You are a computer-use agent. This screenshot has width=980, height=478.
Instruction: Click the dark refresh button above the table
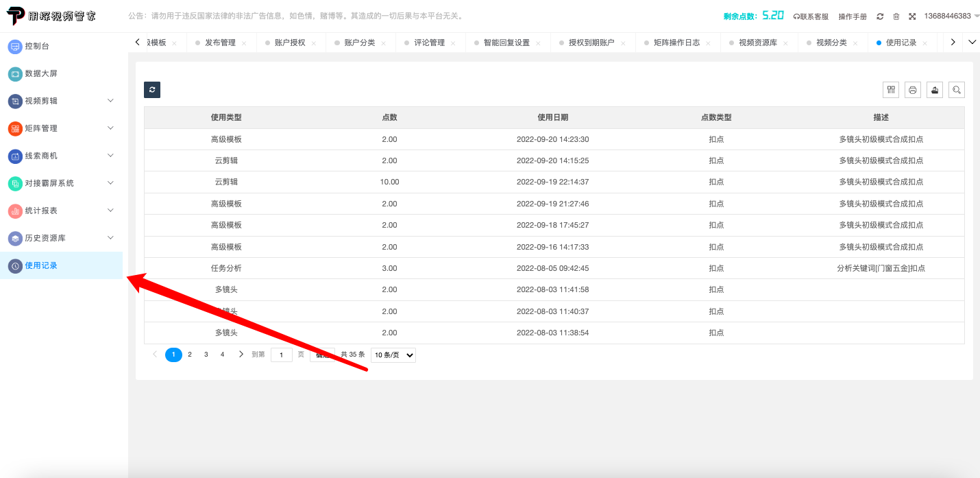[152, 89]
